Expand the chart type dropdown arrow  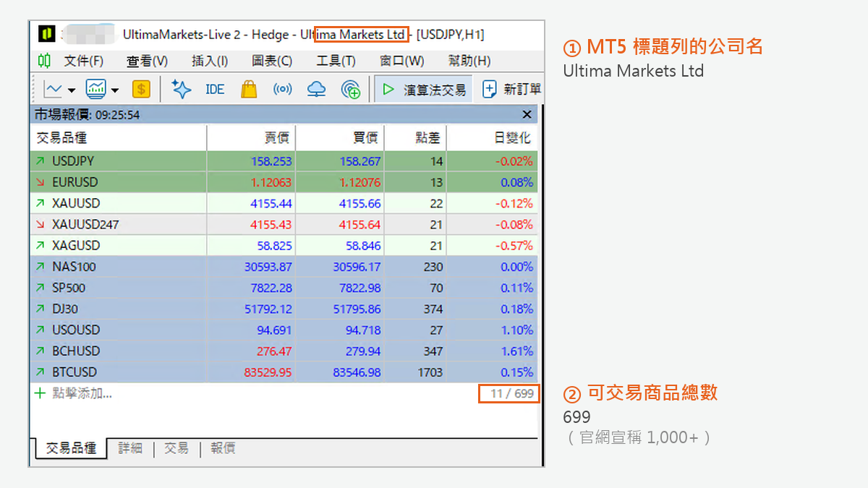pyautogui.click(x=72, y=90)
